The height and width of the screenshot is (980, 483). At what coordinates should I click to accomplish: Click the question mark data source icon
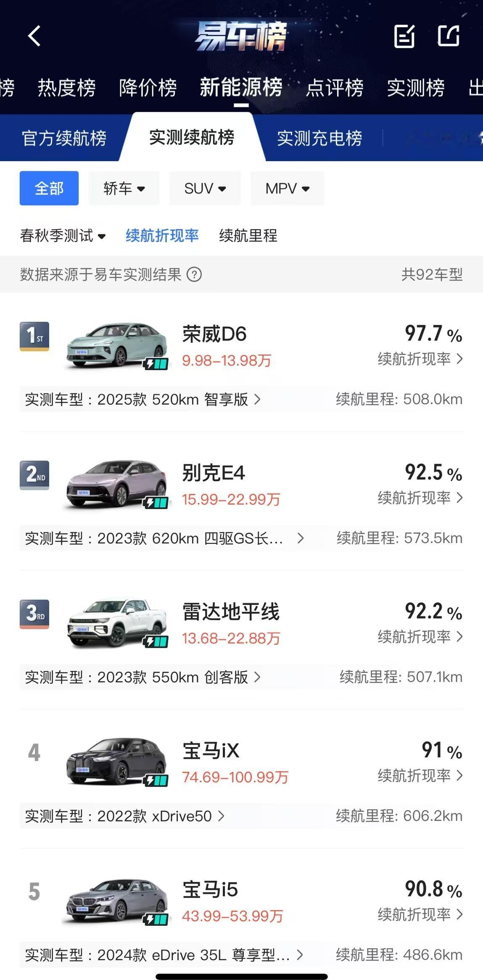(194, 275)
